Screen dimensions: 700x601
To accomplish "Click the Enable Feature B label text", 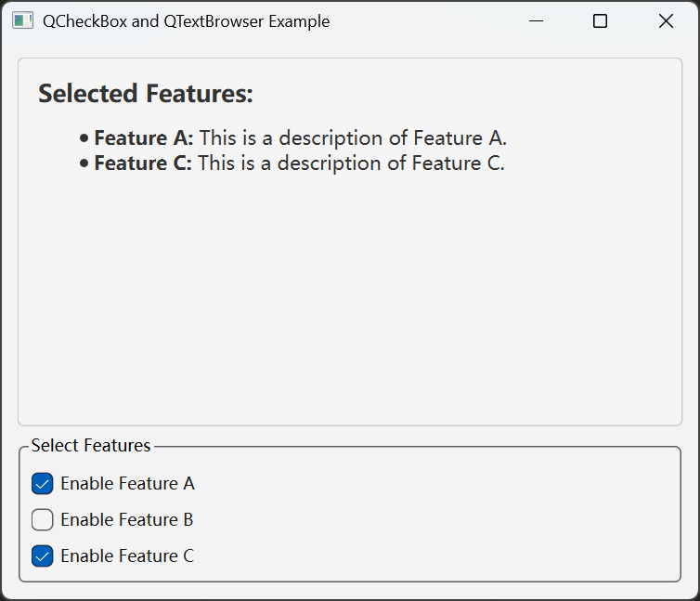I will tap(127, 519).
